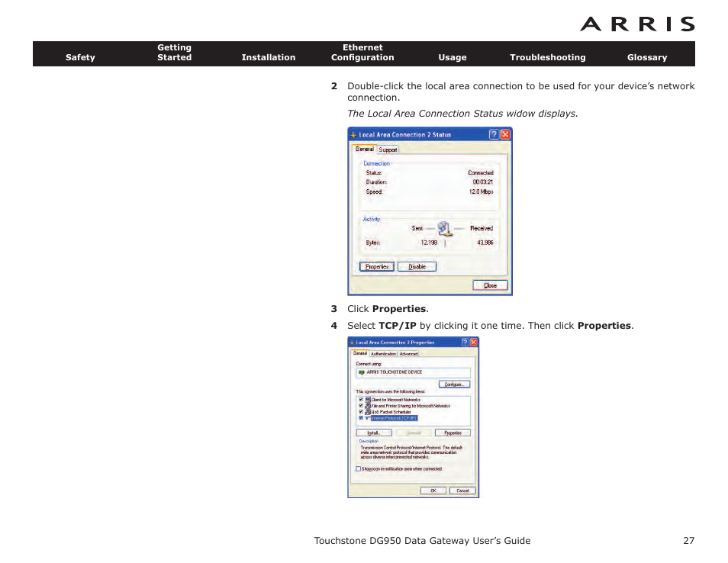Click Cancel in Properties dialog
This screenshot has width=728, height=563.
tap(462, 491)
